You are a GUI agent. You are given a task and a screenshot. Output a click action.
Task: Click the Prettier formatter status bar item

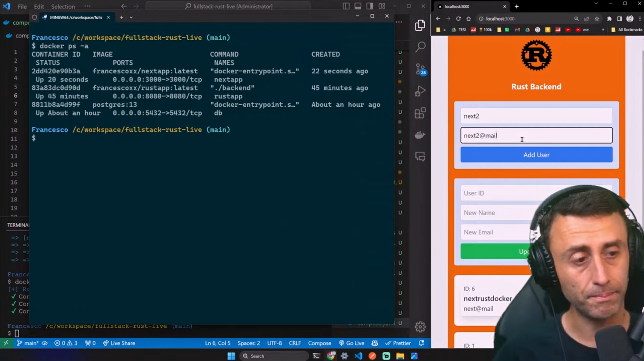click(398, 343)
